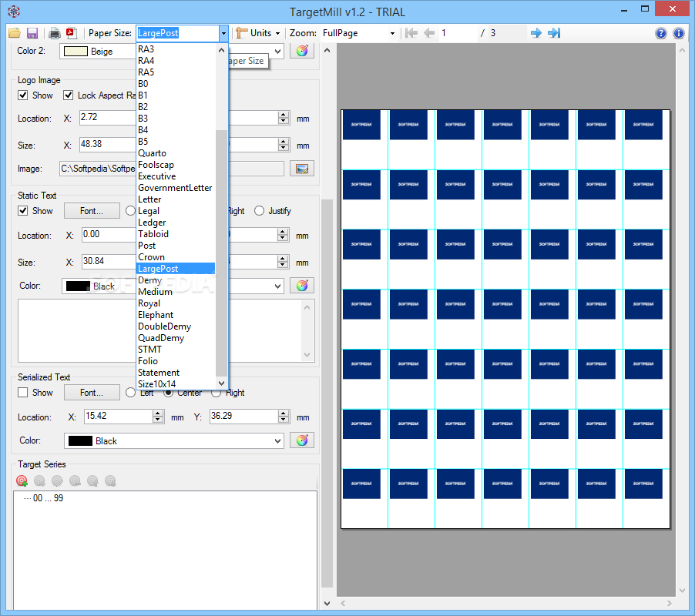Open color picker for Static Text color
695x616 pixels.
click(302, 286)
